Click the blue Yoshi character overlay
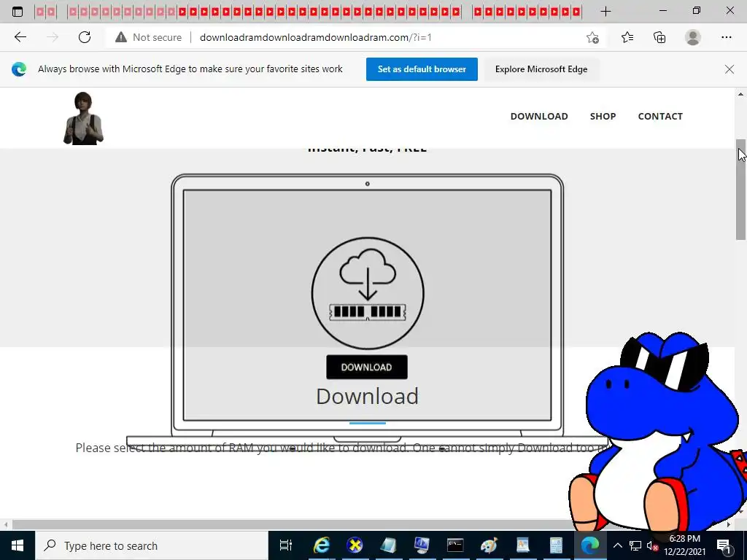Screen dimensions: 747x560 659,431
